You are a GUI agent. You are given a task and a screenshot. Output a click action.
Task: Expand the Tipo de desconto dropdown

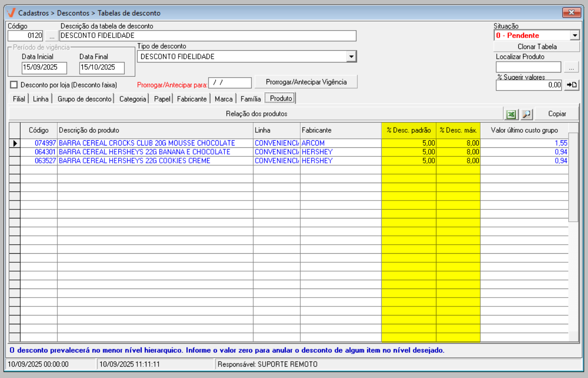point(351,56)
